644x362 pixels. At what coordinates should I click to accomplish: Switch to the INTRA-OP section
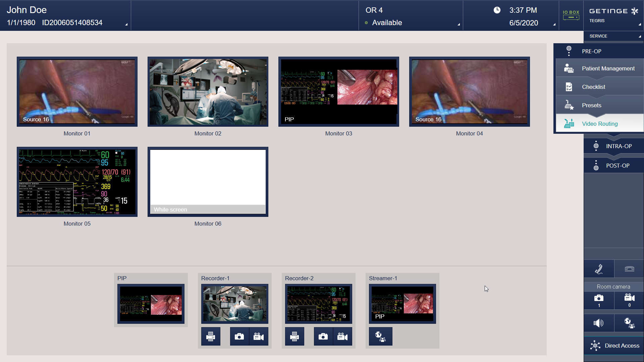[x=618, y=146]
